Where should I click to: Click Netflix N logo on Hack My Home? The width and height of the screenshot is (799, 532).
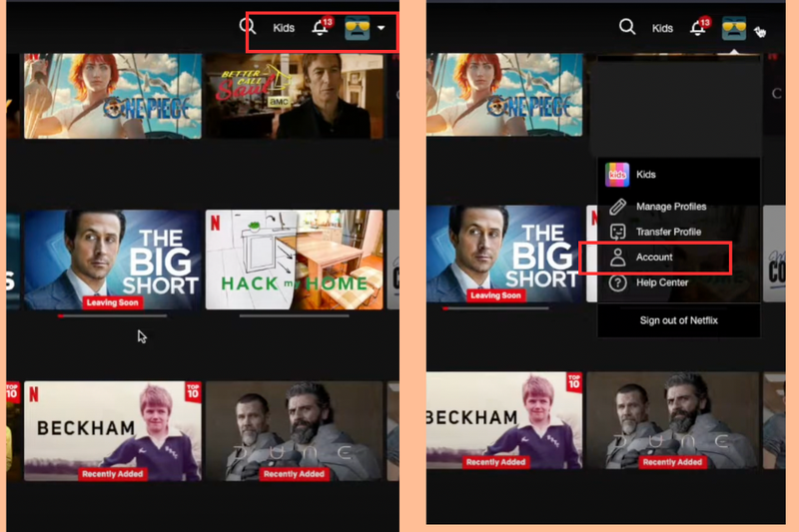coord(216,223)
